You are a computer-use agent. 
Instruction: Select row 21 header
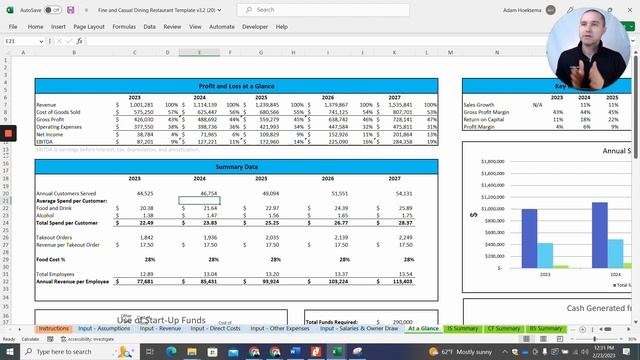coord(6,201)
